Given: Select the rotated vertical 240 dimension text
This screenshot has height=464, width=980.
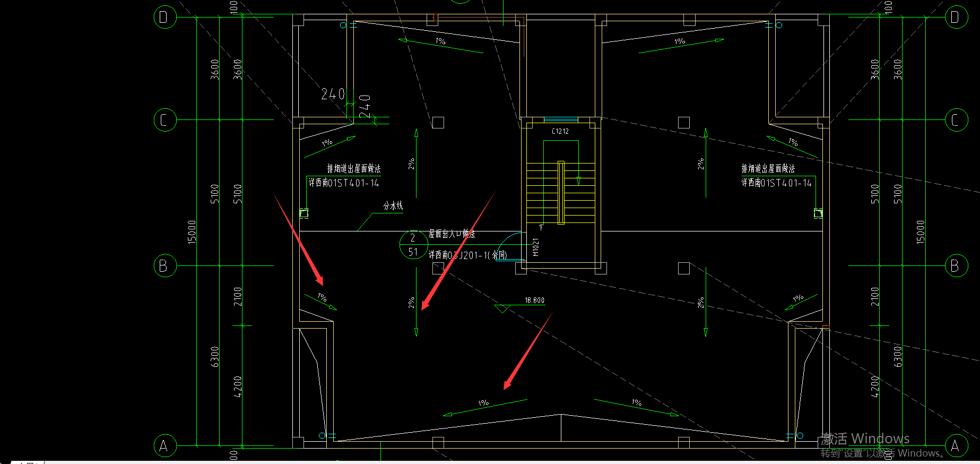Looking at the screenshot, I should pyautogui.click(x=365, y=106).
